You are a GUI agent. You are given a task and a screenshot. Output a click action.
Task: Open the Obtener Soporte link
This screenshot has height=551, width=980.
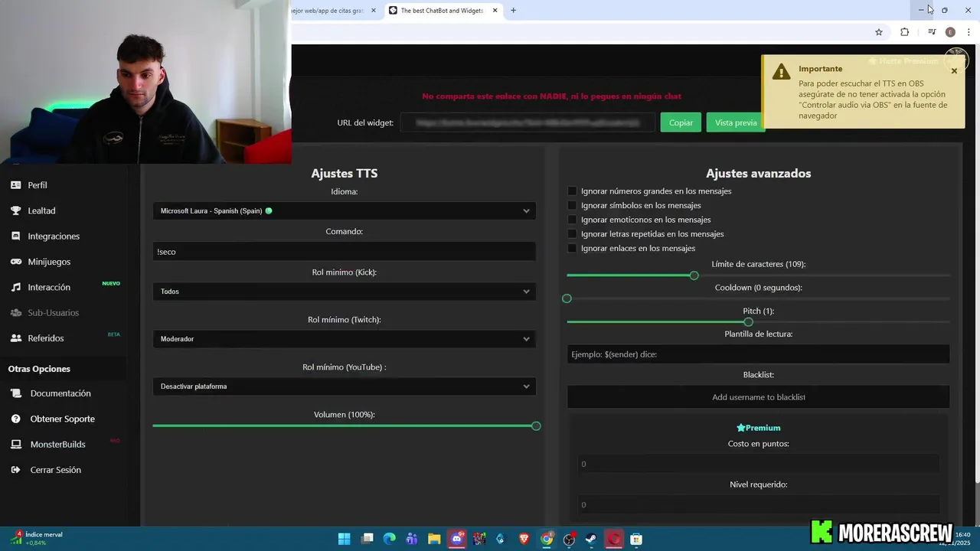(63, 419)
